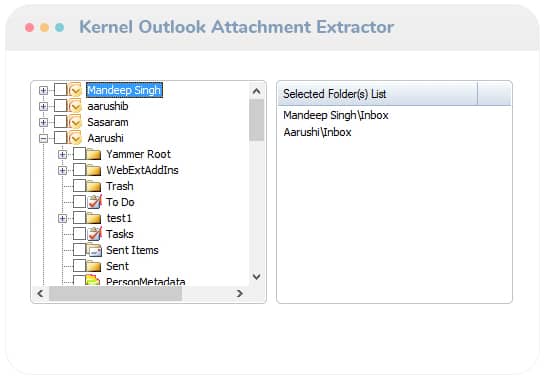Click the horizontal scrollbar thumb
545x380 pixels.
click(x=115, y=294)
